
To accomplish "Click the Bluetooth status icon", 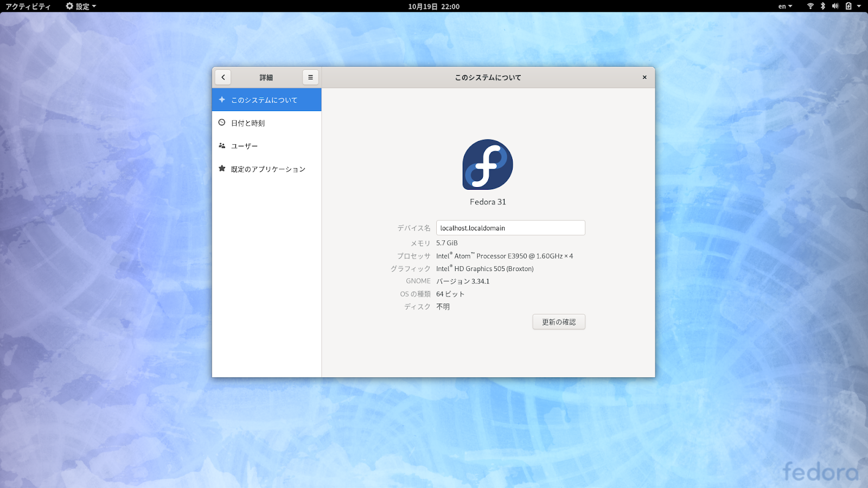I will click(x=823, y=7).
